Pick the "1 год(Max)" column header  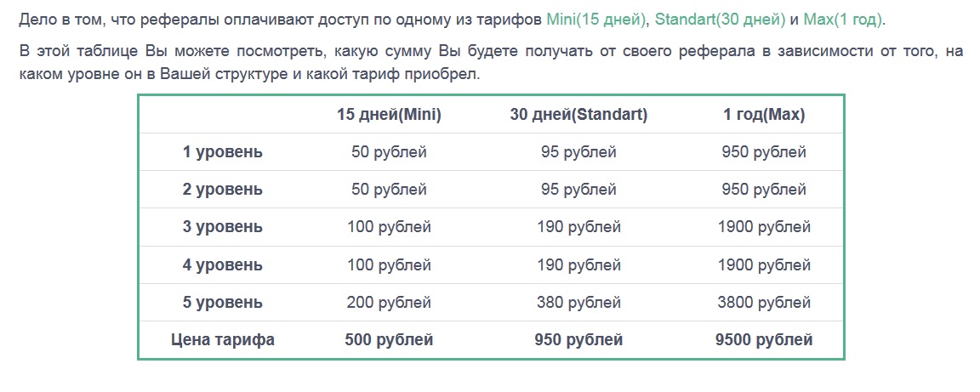pos(763,115)
